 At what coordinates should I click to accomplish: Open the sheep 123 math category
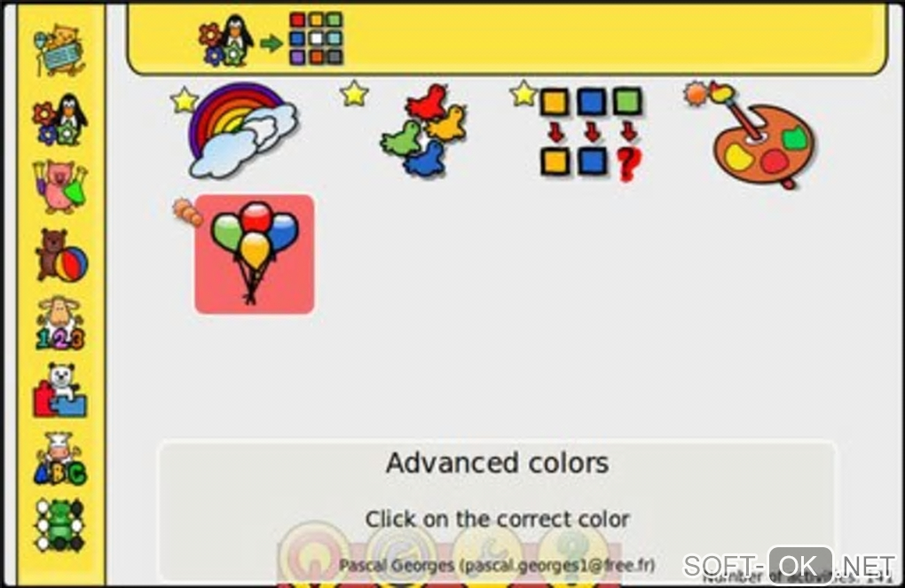click(59, 323)
